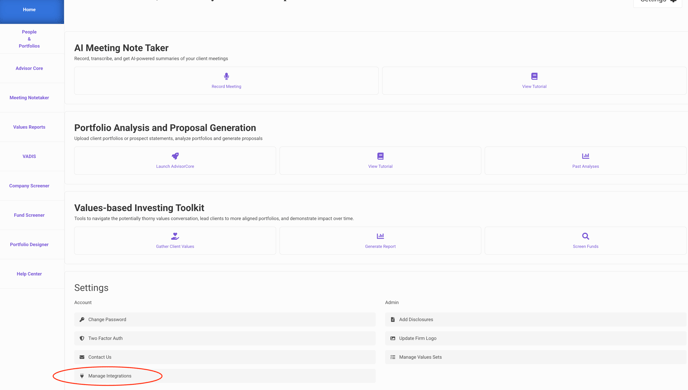Open the AI Note Taker tutorial book icon
The width and height of the screenshot is (688, 390).
click(534, 76)
